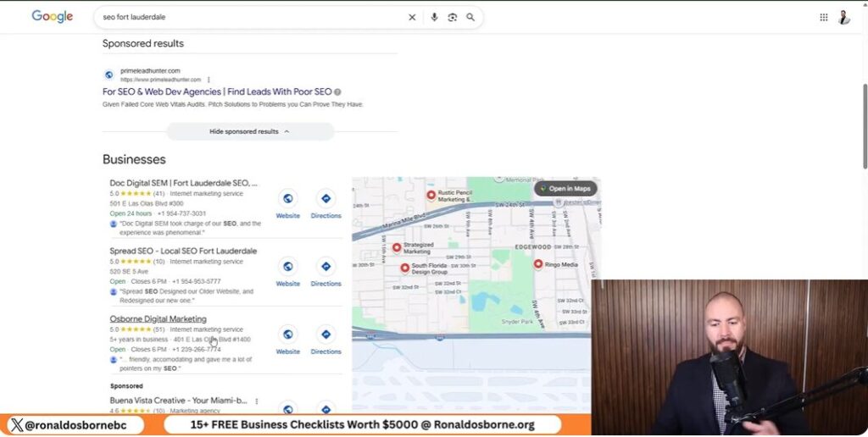Get Directions icon for Doc Digital SEM
This screenshot has height=437, width=868.
click(x=326, y=198)
